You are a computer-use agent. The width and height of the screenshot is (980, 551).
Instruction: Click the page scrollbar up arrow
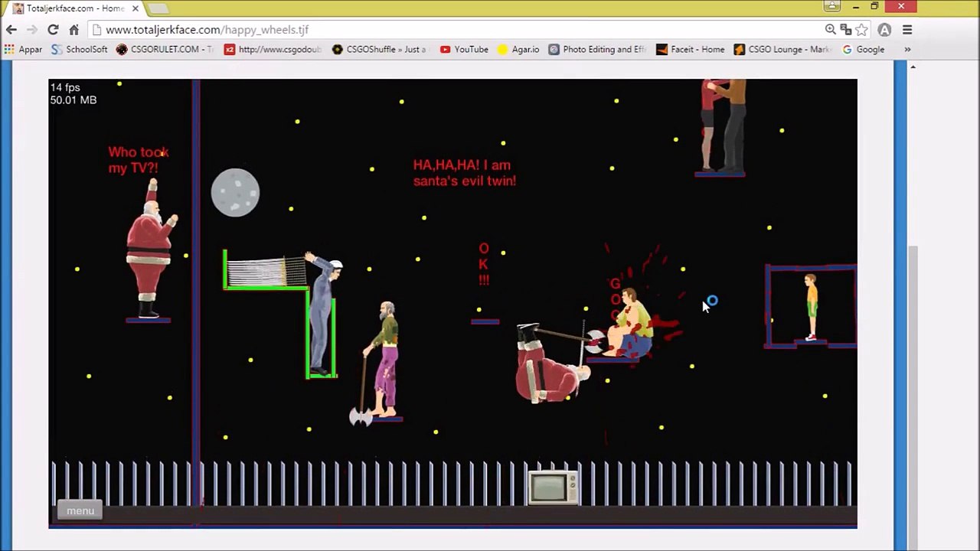click(913, 67)
